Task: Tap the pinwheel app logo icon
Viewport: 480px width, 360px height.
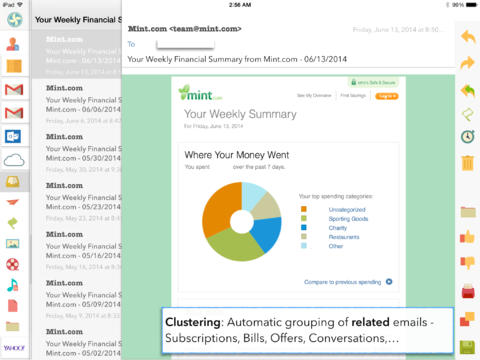Action: pyautogui.click(x=15, y=20)
